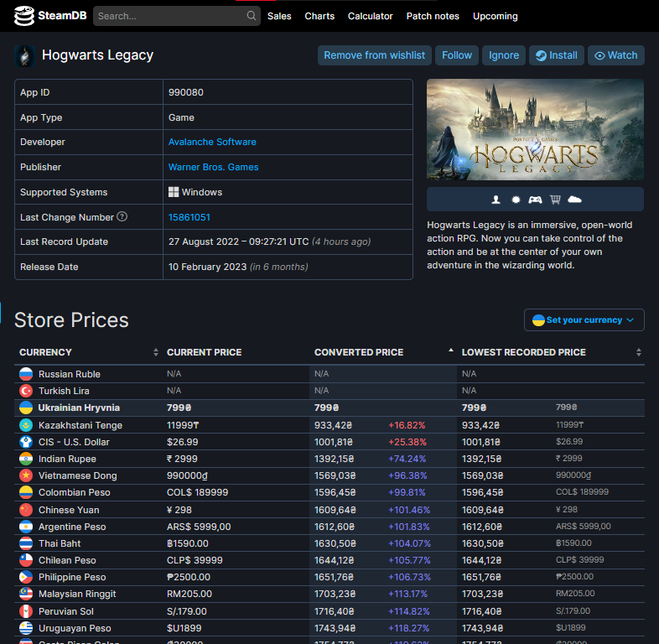Click the Install button
Viewport: 659px width, 644px height.
[557, 55]
